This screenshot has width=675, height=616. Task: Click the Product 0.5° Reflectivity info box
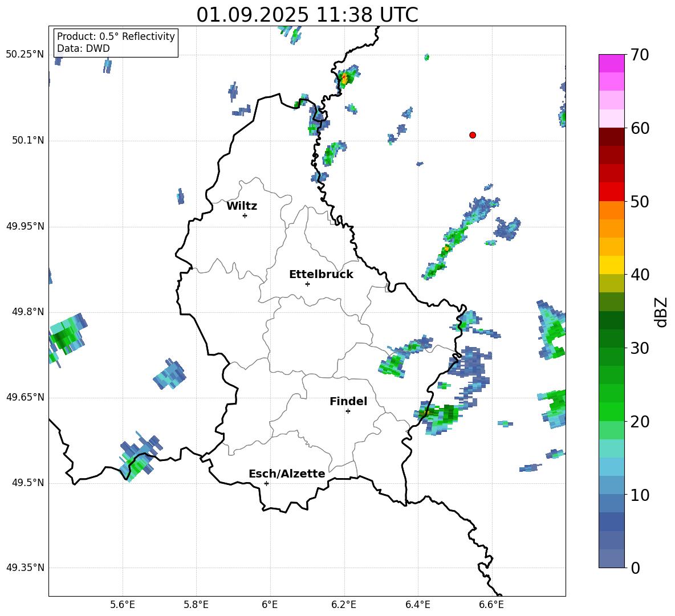[116, 43]
